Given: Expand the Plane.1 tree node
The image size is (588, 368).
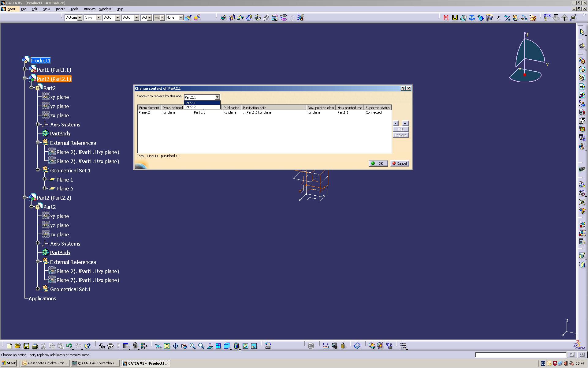Looking at the screenshot, I should (44, 179).
